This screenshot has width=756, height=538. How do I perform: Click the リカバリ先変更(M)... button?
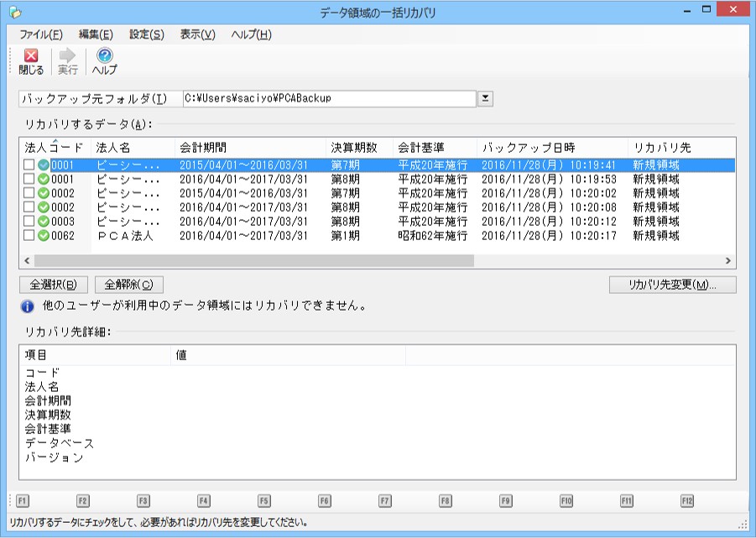pyautogui.click(x=673, y=285)
